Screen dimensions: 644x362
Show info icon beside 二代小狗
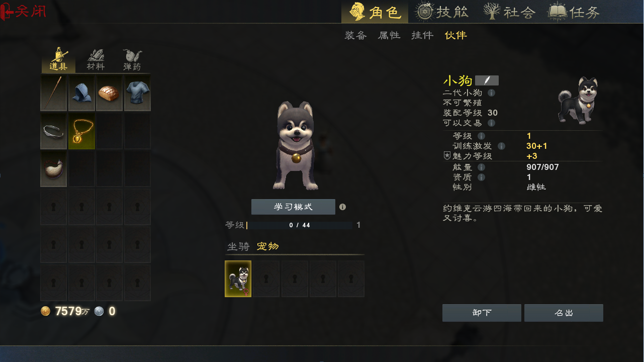491,93
